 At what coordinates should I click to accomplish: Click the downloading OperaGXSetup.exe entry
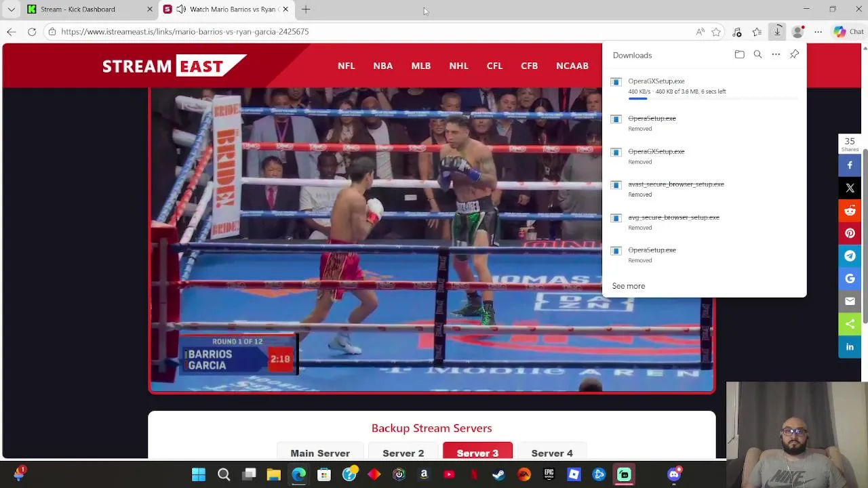click(704, 87)
